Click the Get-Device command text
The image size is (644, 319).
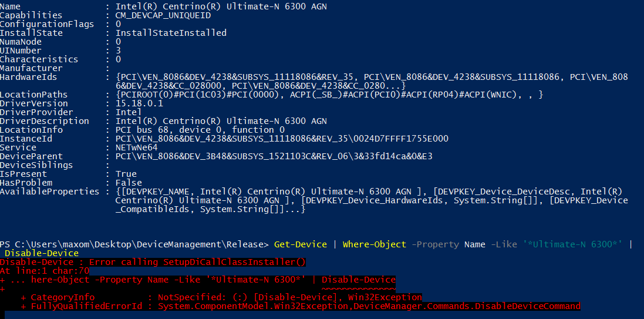pyautogui.click(x=300, y=244)
